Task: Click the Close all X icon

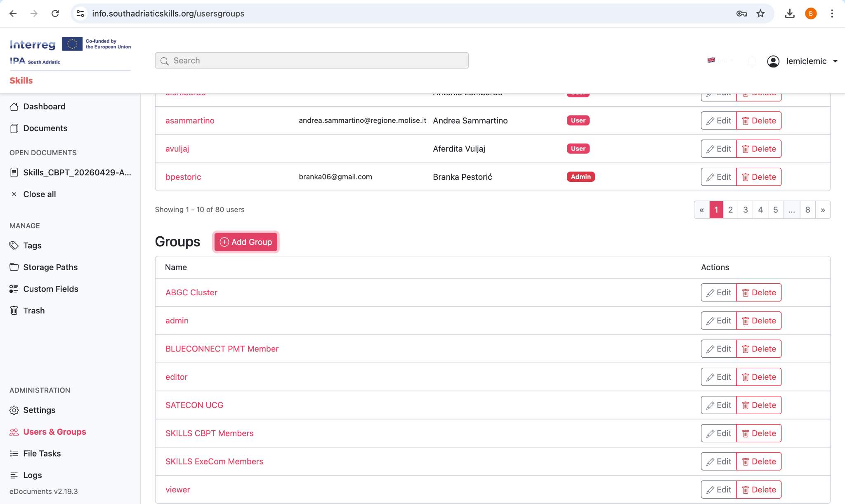Action: [14, 194]
